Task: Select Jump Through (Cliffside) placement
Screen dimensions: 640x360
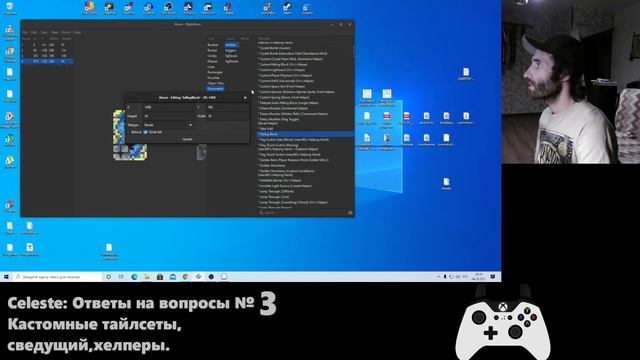Action: [x=276, y=191]
